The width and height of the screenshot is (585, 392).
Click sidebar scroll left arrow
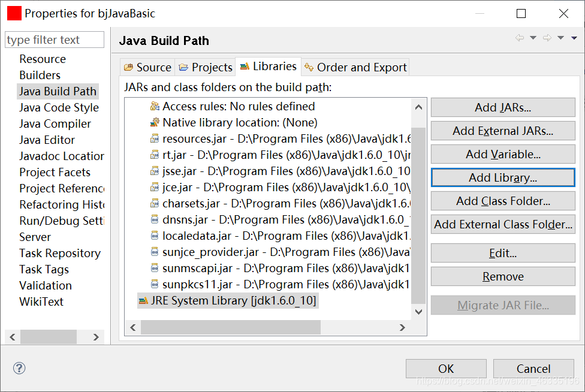click(x=13, y=337)
